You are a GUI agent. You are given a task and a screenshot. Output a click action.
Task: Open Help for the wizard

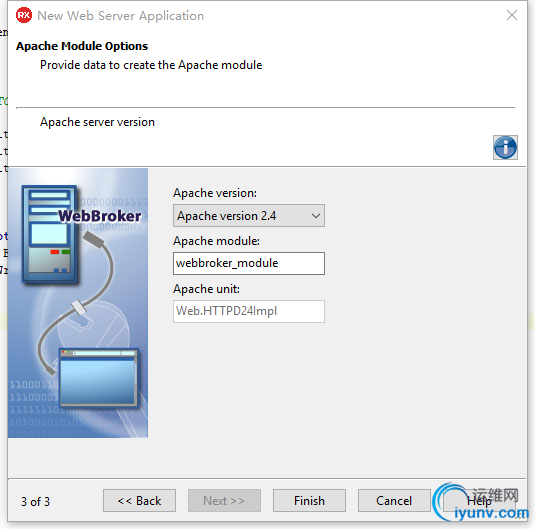479,501
